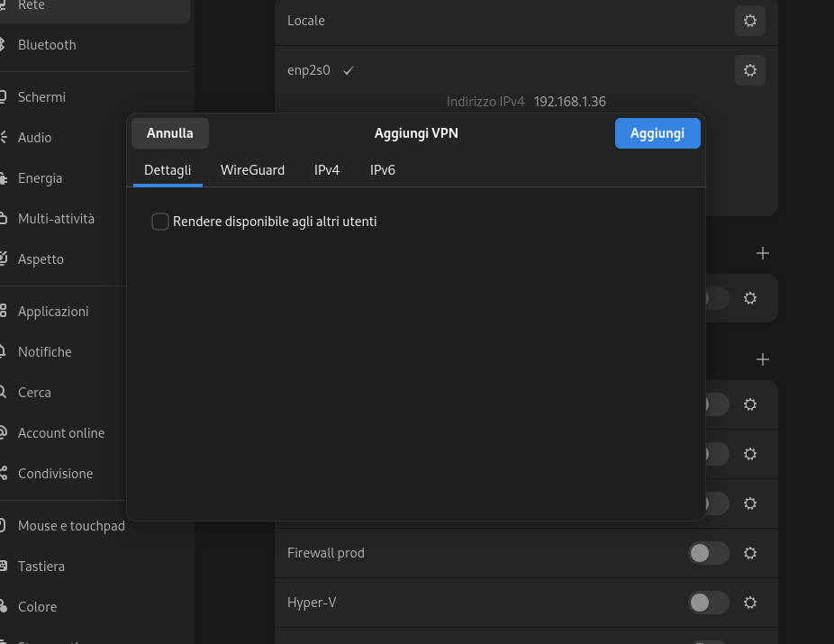Screen dimensions: 834x644
Task: Open Firewall prod VPN settings gear
Action: point(749,553)
